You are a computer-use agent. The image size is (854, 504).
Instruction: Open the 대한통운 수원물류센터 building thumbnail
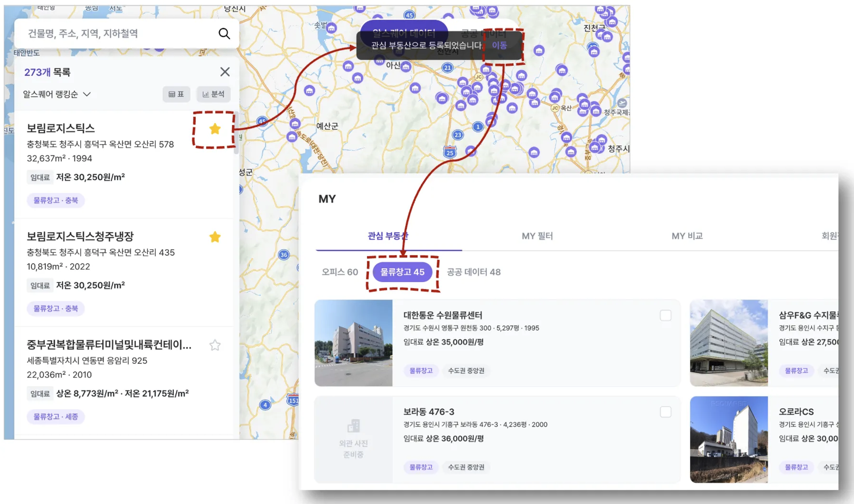coord(353,343)
